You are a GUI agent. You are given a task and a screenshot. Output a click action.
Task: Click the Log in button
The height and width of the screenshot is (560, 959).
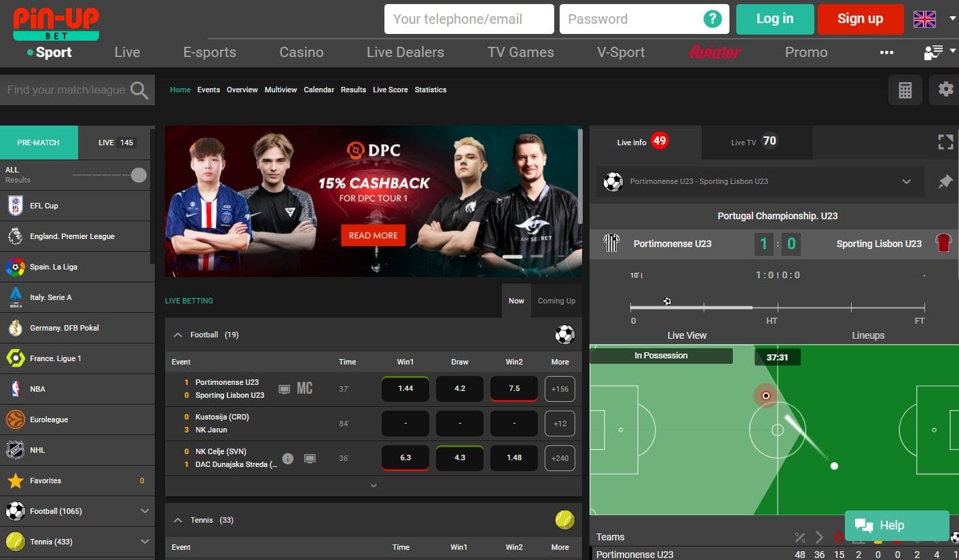[775, 19]
